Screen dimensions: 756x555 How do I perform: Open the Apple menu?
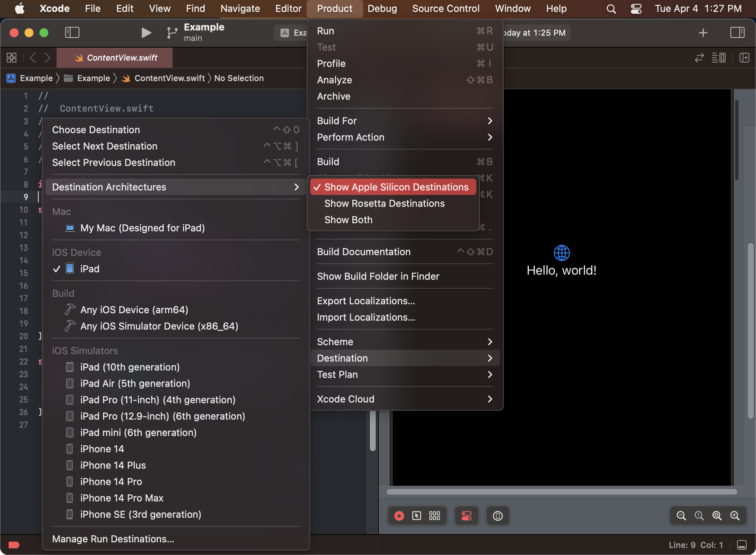pos(19,9)
